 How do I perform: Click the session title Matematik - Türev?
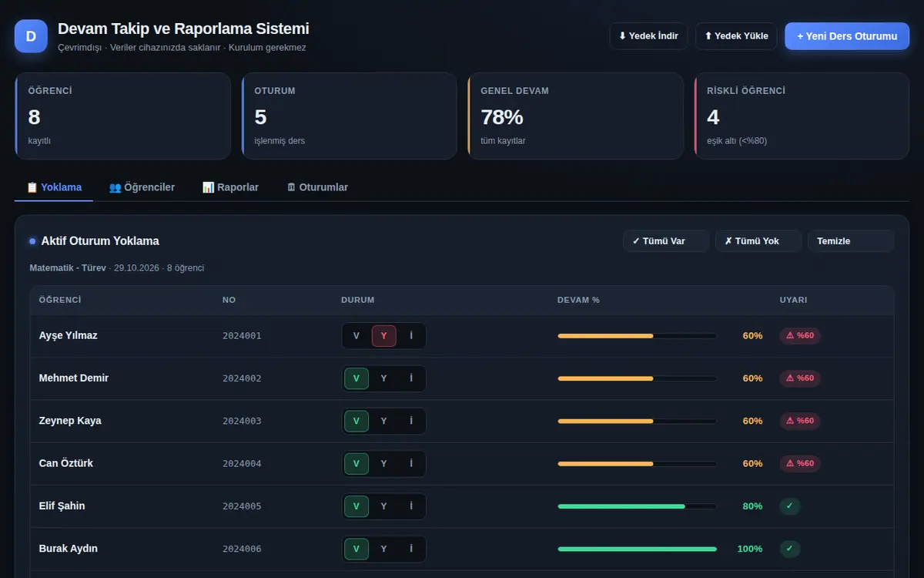[x=68, y=268]
